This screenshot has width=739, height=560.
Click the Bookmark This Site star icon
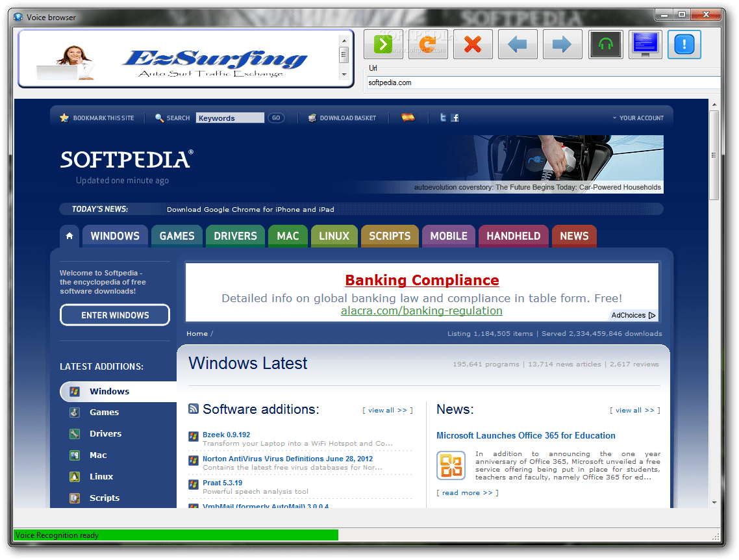(64, 118)
